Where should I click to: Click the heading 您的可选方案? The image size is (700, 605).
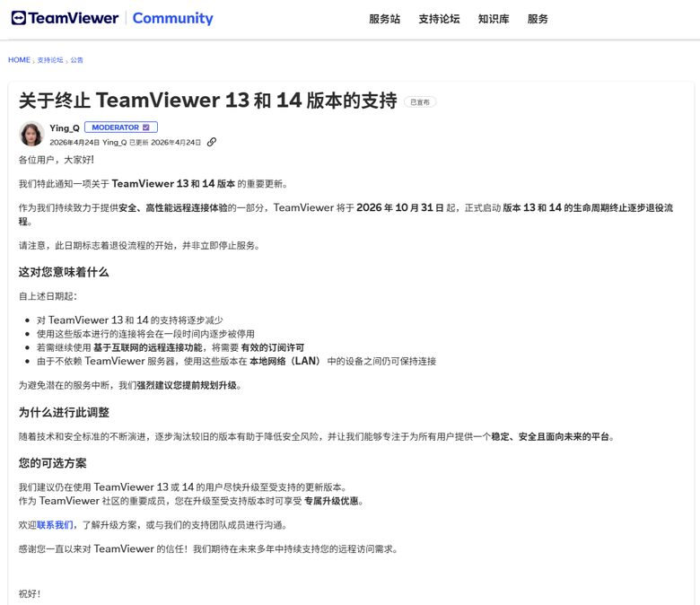pyautogui.click(x=53, y=463)
